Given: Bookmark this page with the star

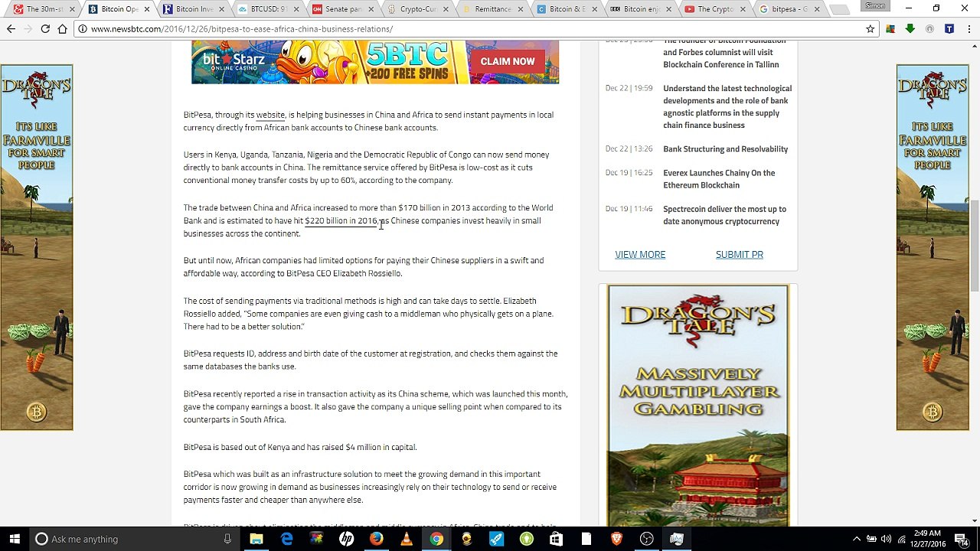Looking at the screenshot, I should pos(870,28).
